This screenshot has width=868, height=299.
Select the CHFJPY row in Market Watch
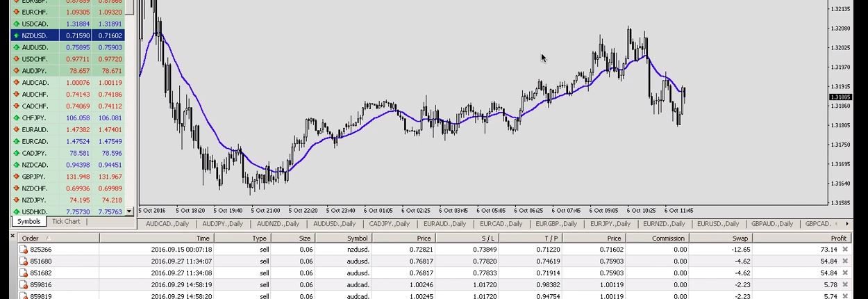67,118
